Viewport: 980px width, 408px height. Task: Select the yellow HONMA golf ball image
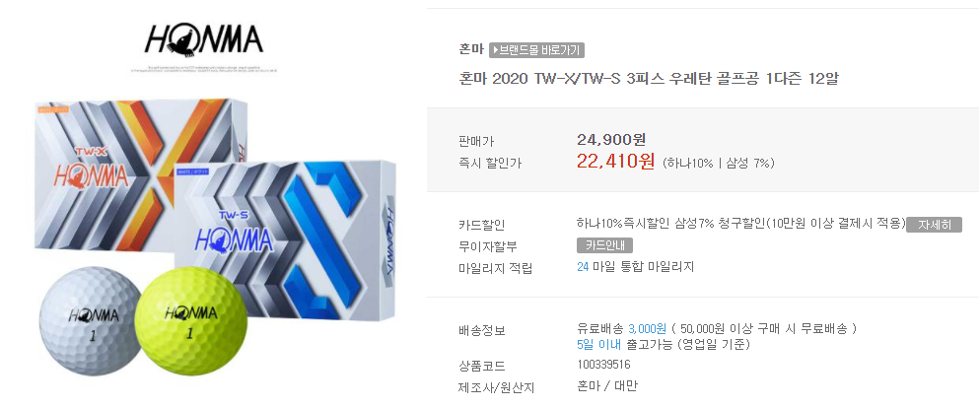click(x=190, y=320)
